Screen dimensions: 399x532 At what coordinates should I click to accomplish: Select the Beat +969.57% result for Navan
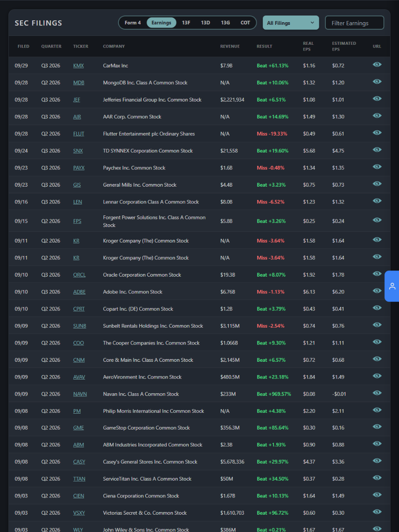274,394
